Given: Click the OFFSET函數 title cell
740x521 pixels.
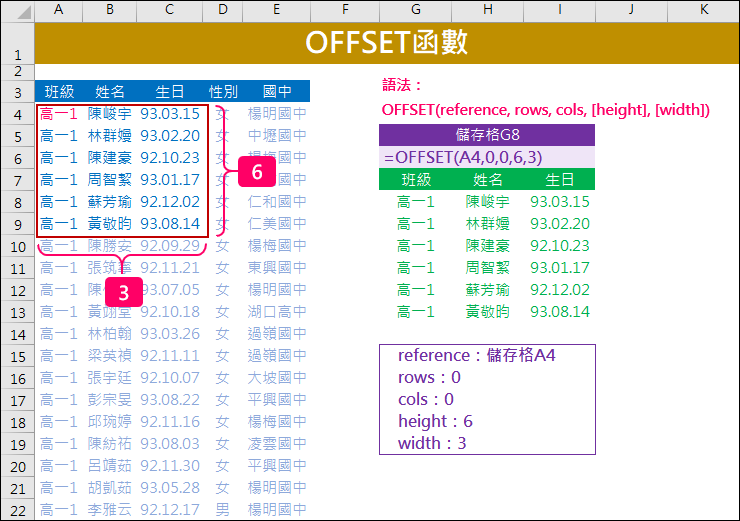Looking at the screenshot, I should tap(387, 43).
